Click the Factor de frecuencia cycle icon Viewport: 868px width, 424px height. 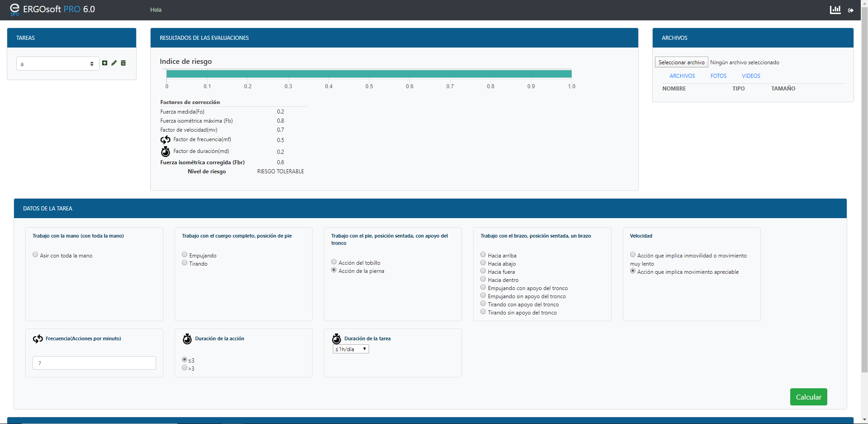166,140
